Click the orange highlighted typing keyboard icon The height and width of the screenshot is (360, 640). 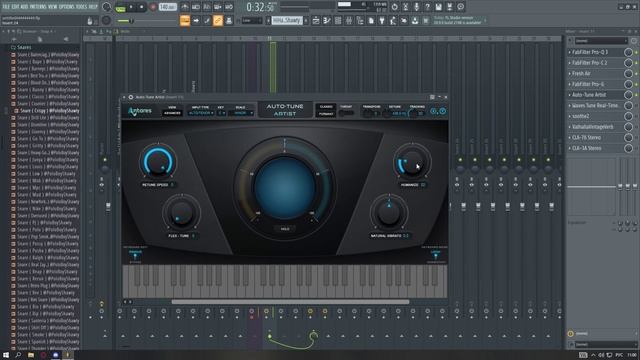(185, 20)
